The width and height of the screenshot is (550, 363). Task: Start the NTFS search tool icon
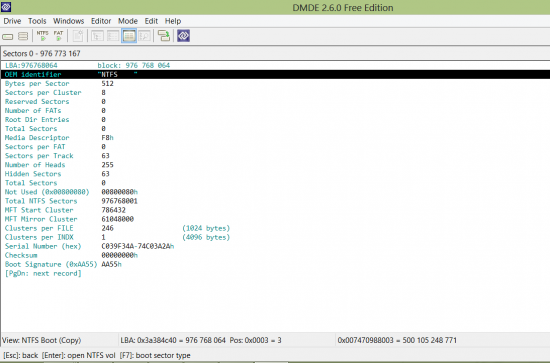coord(42,35)
